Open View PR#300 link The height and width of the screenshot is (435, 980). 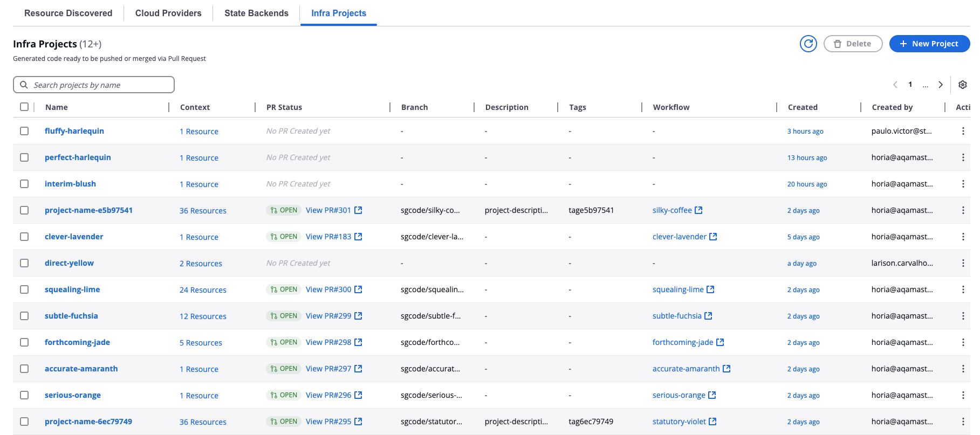tap(328, 289)
